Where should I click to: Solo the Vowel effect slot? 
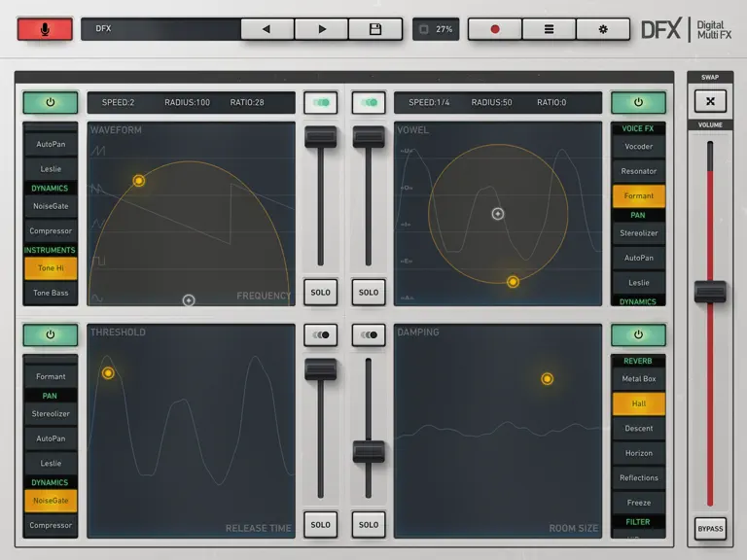point(369,292)
